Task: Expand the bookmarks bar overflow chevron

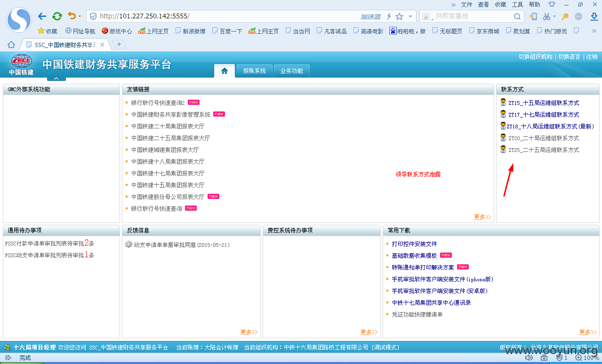Action: (x=594, y=31)
